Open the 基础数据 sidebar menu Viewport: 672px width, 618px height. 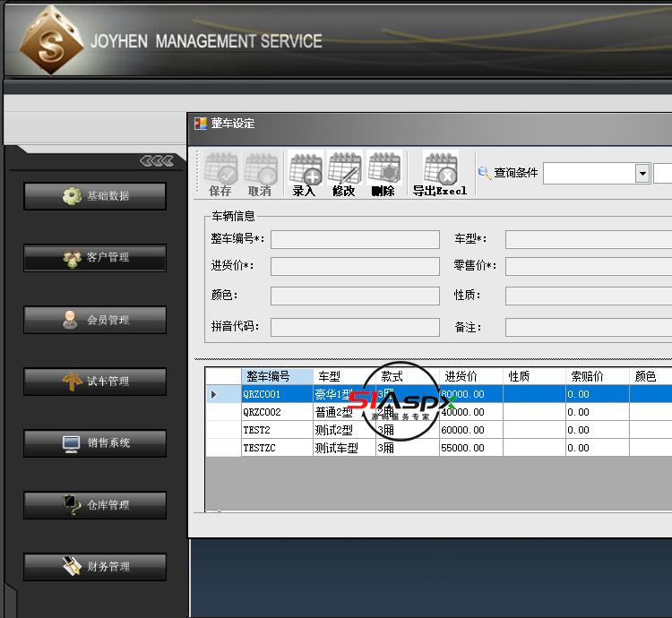click(x=95, y=196)
